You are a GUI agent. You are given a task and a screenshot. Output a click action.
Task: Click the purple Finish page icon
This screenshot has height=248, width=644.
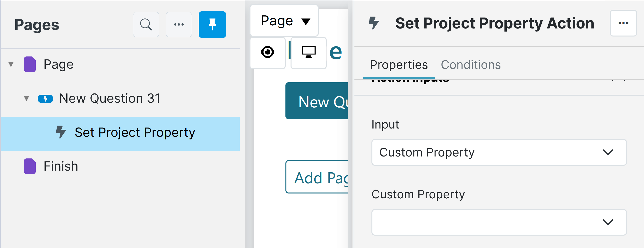pyautogui.click(x=30, y=166)
